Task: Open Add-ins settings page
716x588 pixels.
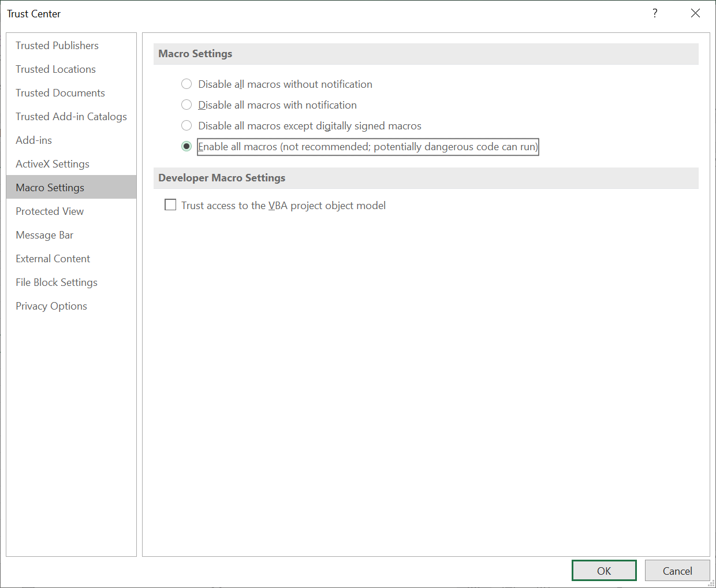Action: pos(71,140)
